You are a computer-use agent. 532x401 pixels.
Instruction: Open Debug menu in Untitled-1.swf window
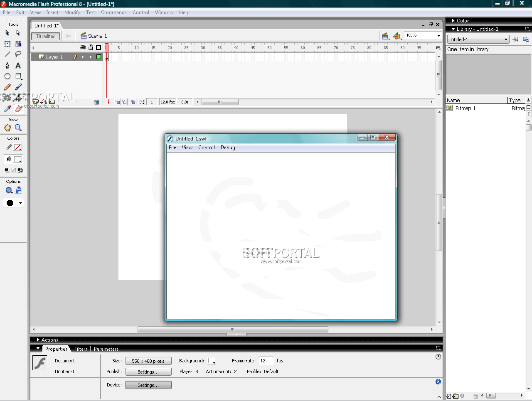228,148
